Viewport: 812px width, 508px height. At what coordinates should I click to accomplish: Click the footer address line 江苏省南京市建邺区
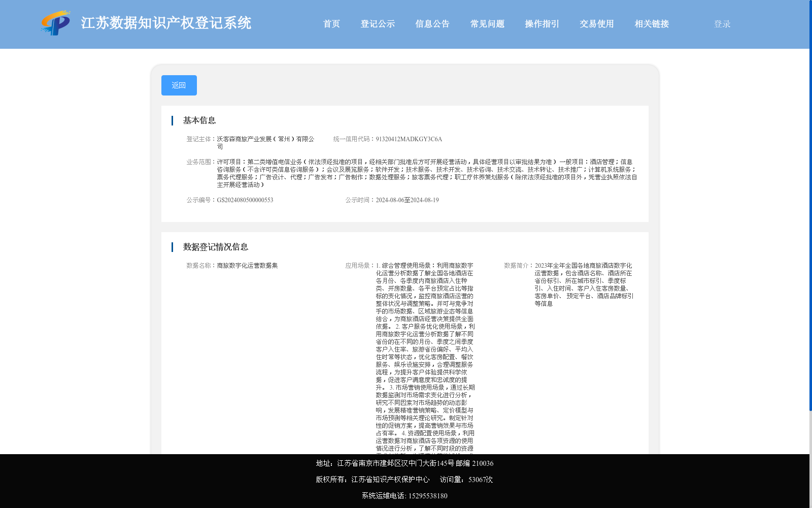pos(404,463)
